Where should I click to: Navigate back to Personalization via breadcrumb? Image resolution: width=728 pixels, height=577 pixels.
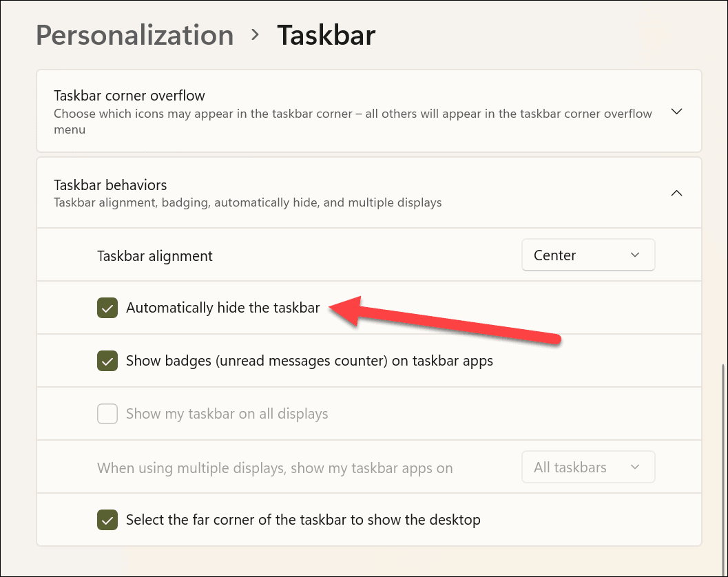click(134, 34)
